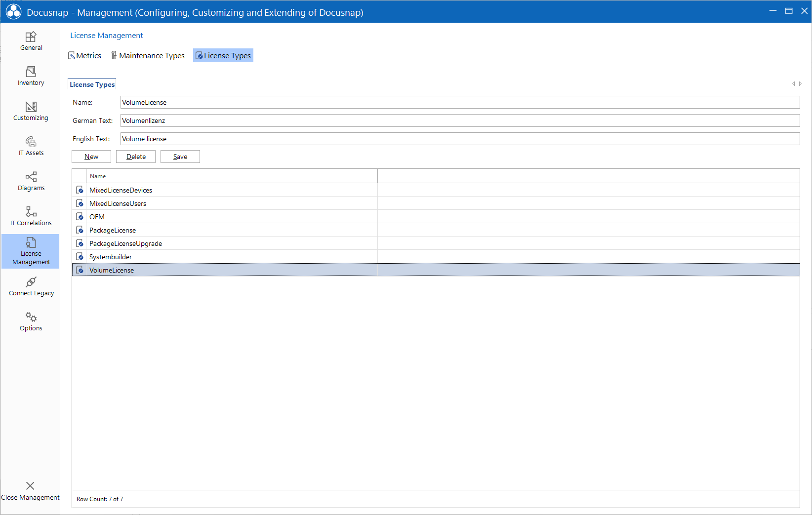Open the Connect Legacy plug icon

[31, 282]
